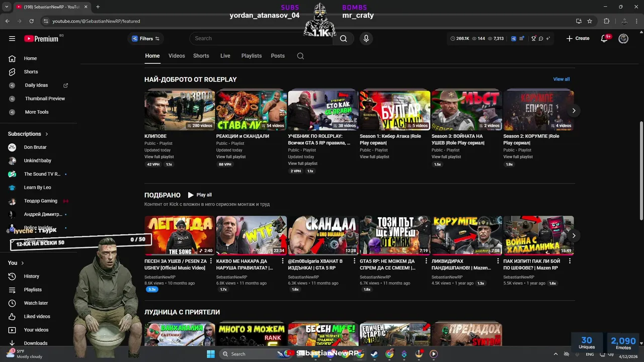The height and width of the screenshot is (362, 644).
Task: Open Windows Start menu
Action: click(211, 354)
